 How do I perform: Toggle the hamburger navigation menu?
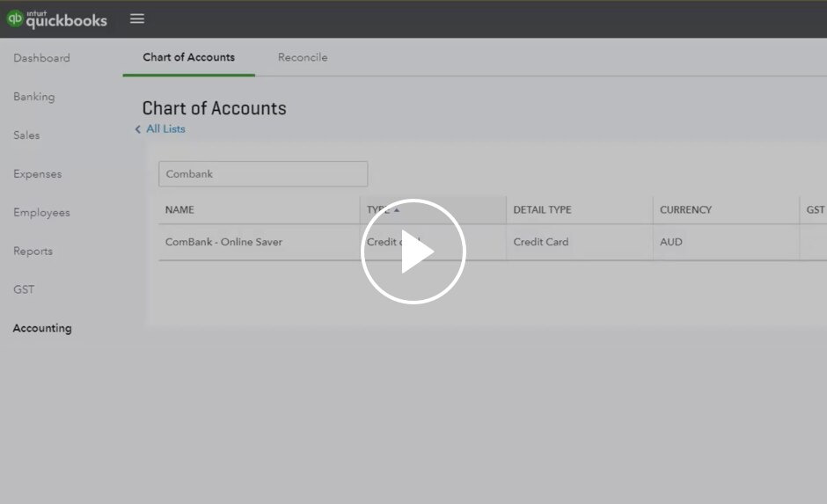137,19
